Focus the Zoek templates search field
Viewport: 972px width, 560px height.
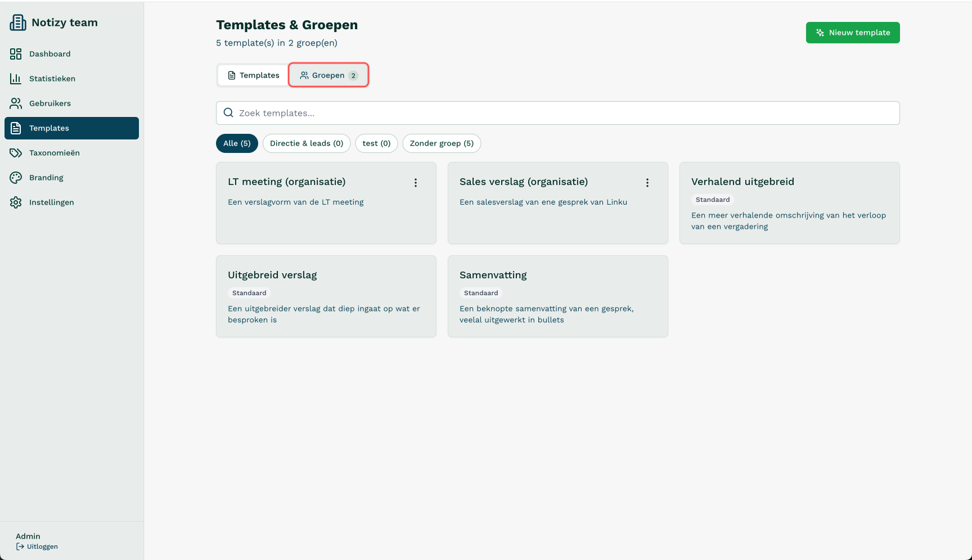point(562,113)
